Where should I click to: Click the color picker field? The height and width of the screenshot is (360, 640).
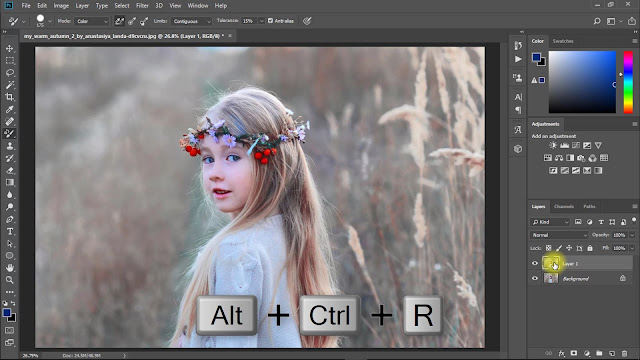pos(582,82)
